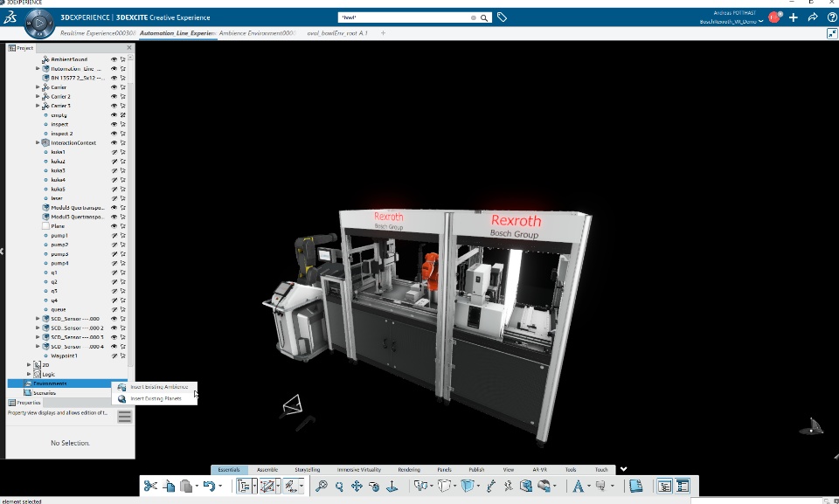Toggle the properties panel layout icon
This screenshot has height=504, width=839.
[x=683, y=486]
